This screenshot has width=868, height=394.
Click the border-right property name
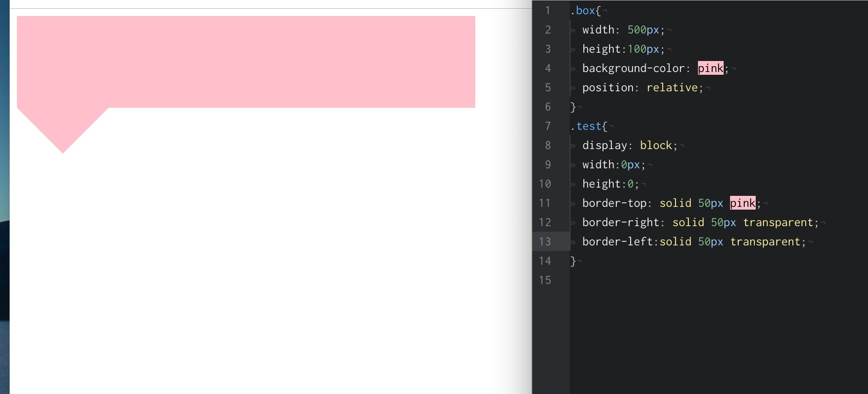[621, 222]
